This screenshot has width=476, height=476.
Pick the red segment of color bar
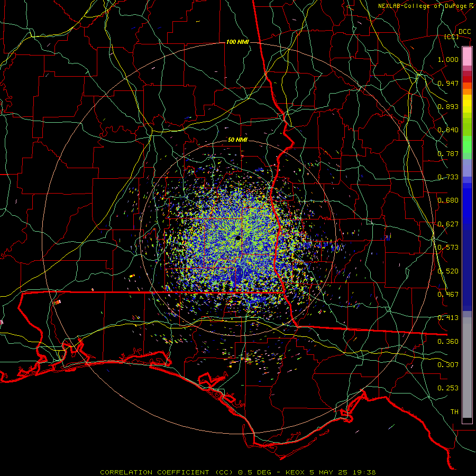click(467, 79)
